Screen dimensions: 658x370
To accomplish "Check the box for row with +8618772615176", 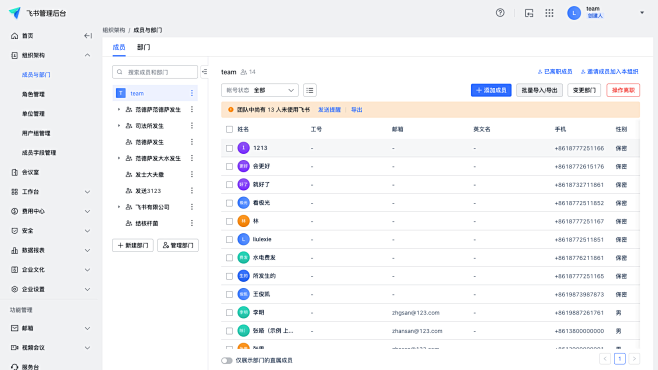I will tap(229, 167).
